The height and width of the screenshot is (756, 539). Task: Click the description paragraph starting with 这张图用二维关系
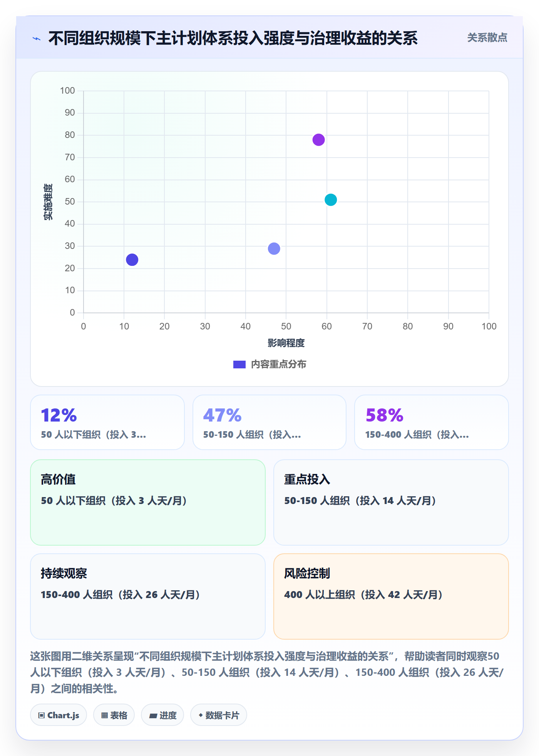tap(267, 672)
